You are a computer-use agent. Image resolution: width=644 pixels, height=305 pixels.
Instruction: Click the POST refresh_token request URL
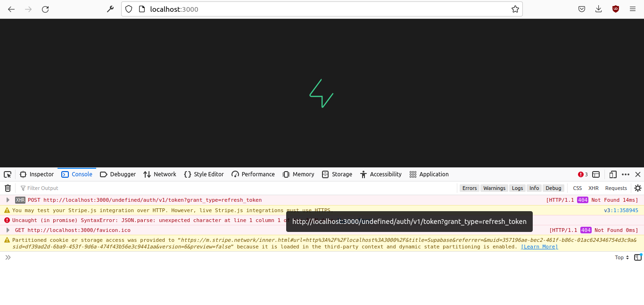(152, 200)
